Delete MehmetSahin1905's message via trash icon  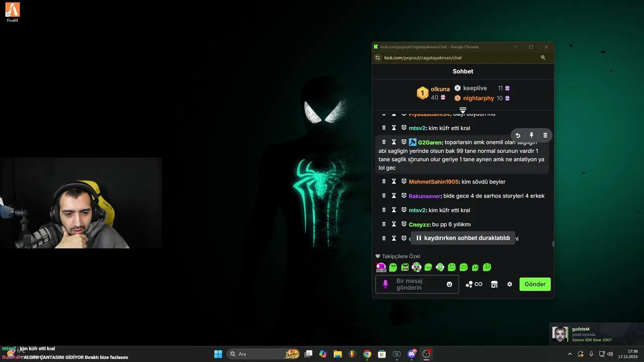(384, 182)
